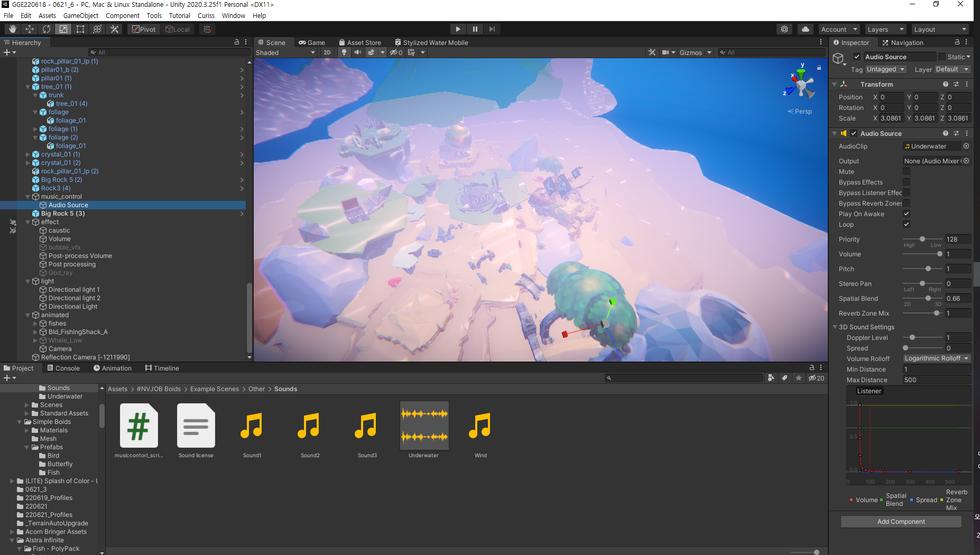Uncheck Play On Awake

(907, 214)
